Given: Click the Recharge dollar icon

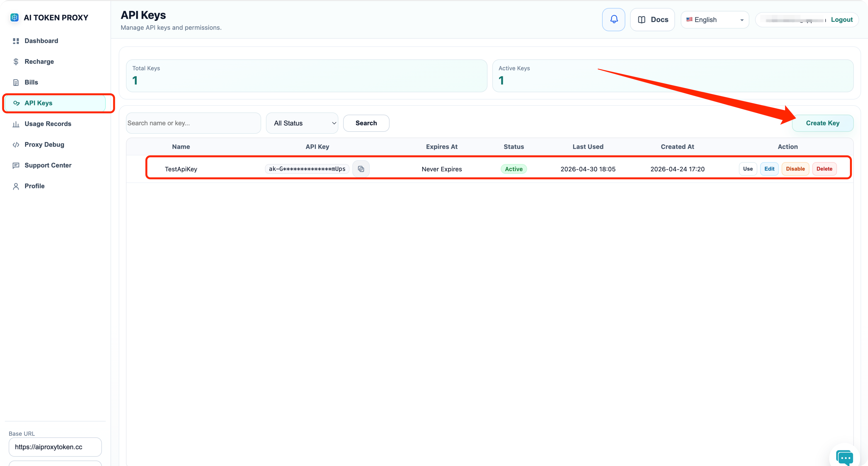Looking at the screenshot, I should 16,62.
